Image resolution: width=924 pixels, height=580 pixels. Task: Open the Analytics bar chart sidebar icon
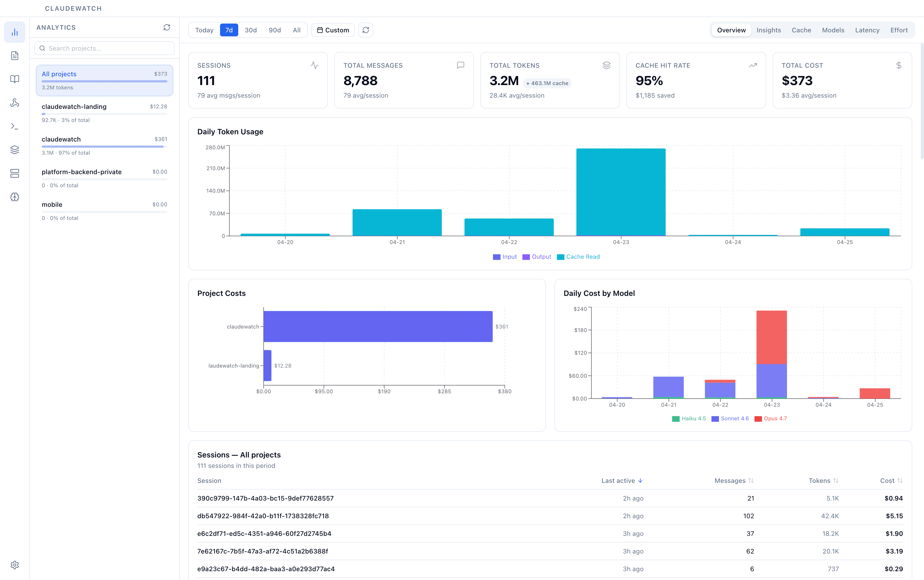(14, 32)
